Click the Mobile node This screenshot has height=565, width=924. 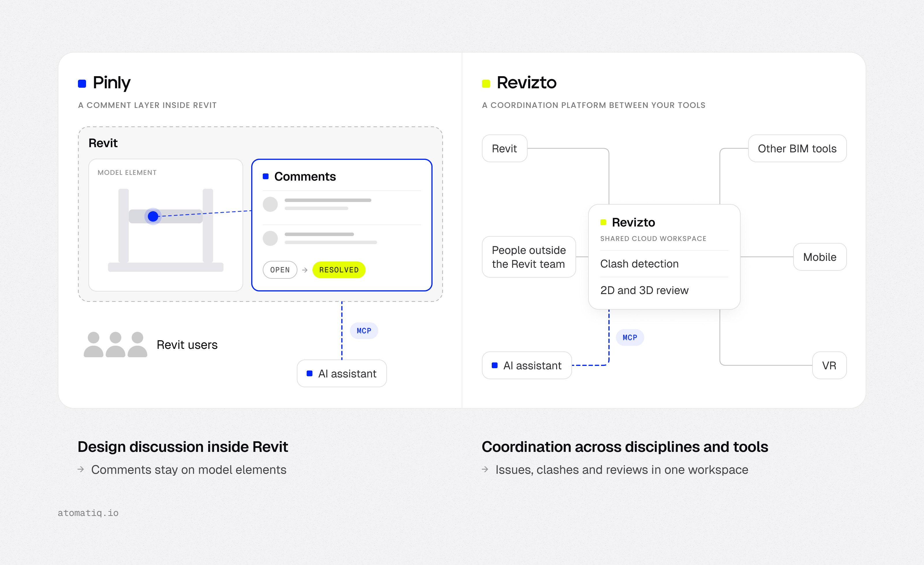[x=820, y=257]
